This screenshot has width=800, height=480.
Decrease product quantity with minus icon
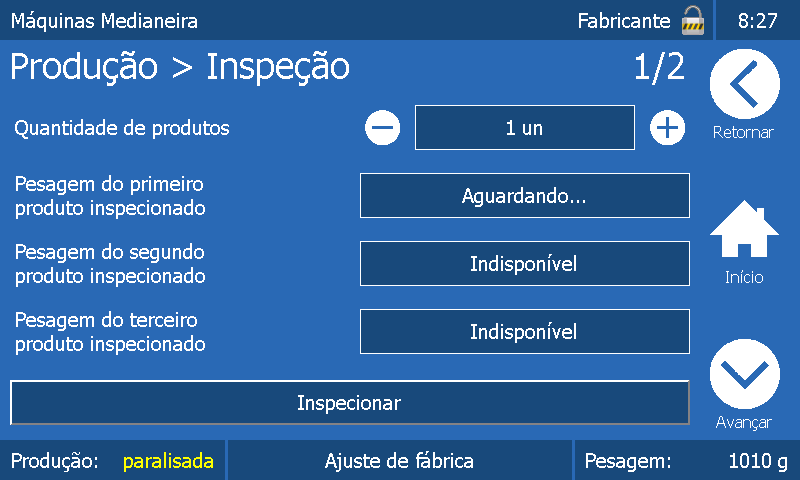click(383, 128)
